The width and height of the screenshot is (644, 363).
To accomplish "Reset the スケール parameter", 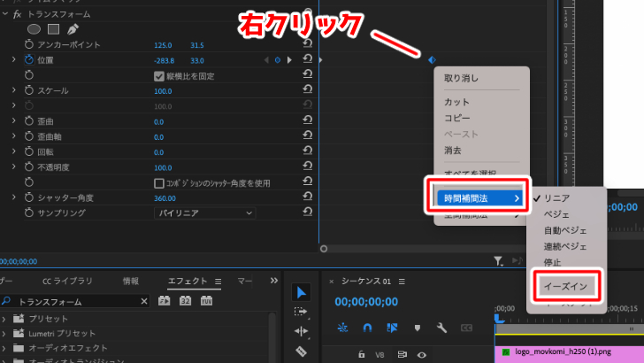I will pyautogui.click(x=307, y=89).
